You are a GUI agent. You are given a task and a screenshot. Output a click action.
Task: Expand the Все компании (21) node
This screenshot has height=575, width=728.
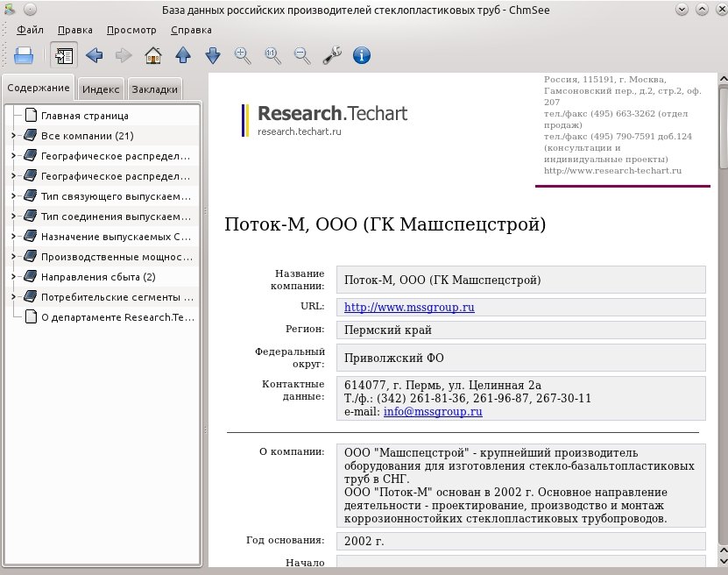(13, 136)
